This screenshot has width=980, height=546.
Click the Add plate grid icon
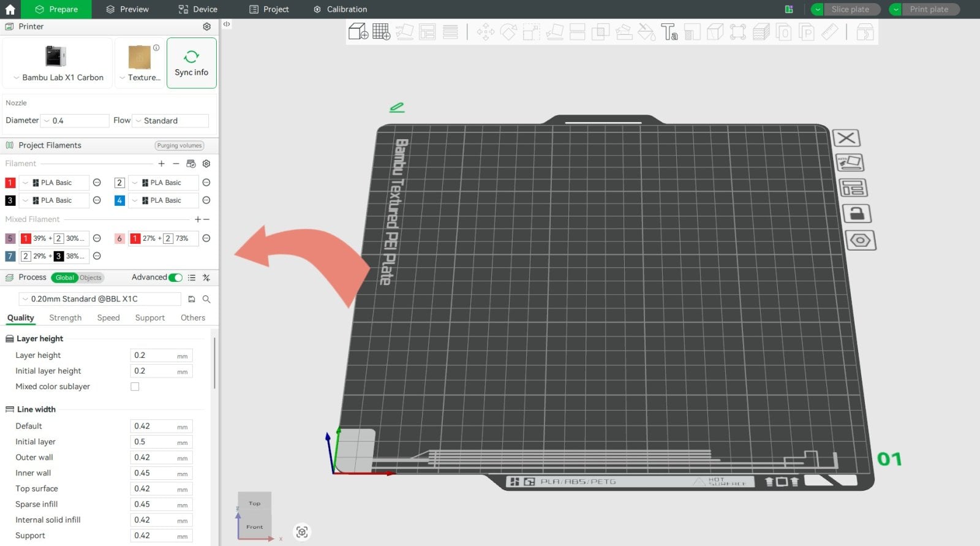tap(381, 32)
